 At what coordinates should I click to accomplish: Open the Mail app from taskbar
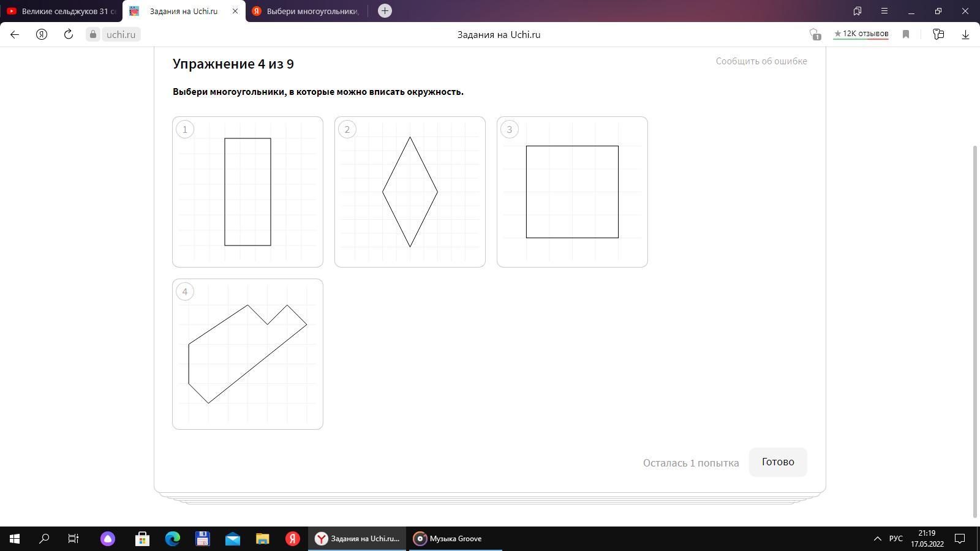tap(233, 539)
